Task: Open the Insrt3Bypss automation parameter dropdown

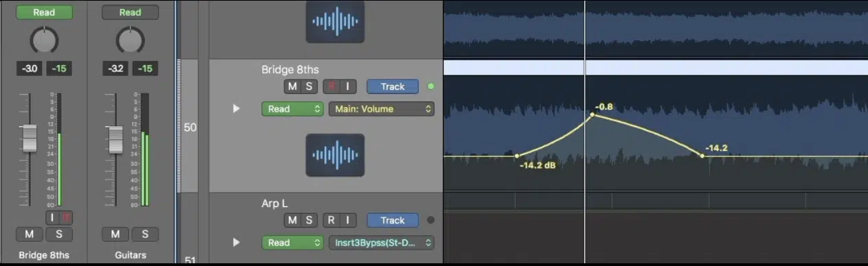Action: [x=382, y=242]
